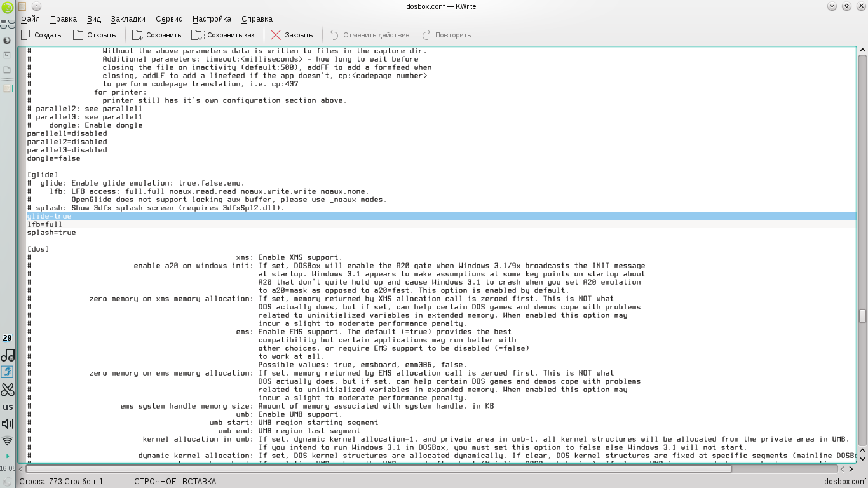Launch the terminal from the side panel
The image size is (868, 488).
click(8, 55)
